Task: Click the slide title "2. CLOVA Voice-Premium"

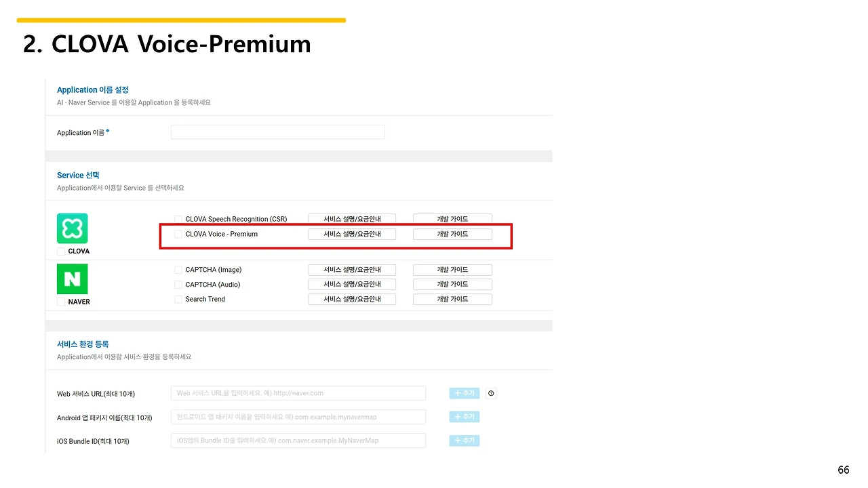Action: [x=167, y=44]
